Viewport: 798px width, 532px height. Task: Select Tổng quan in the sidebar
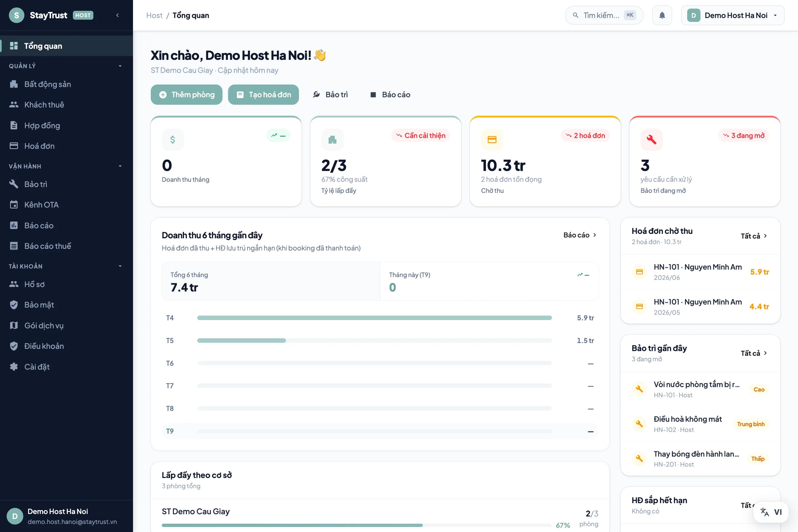[x=66, y=46]
